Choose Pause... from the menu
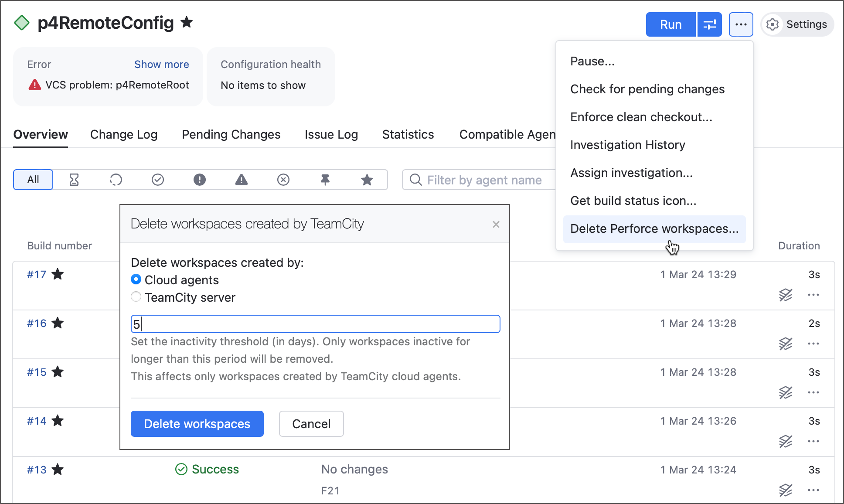 (654, 61)
